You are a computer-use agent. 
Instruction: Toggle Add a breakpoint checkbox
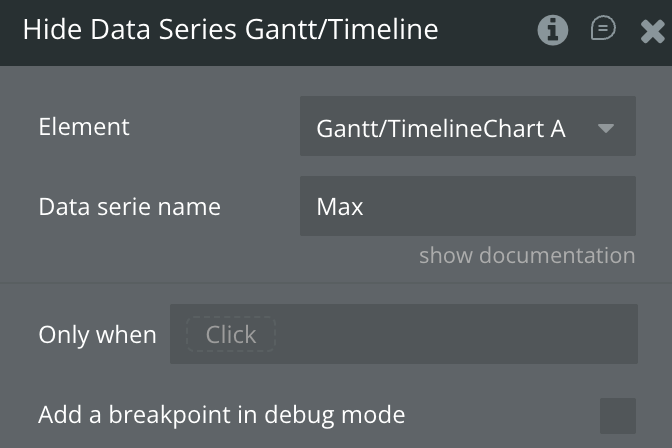(x=617, y=415)
